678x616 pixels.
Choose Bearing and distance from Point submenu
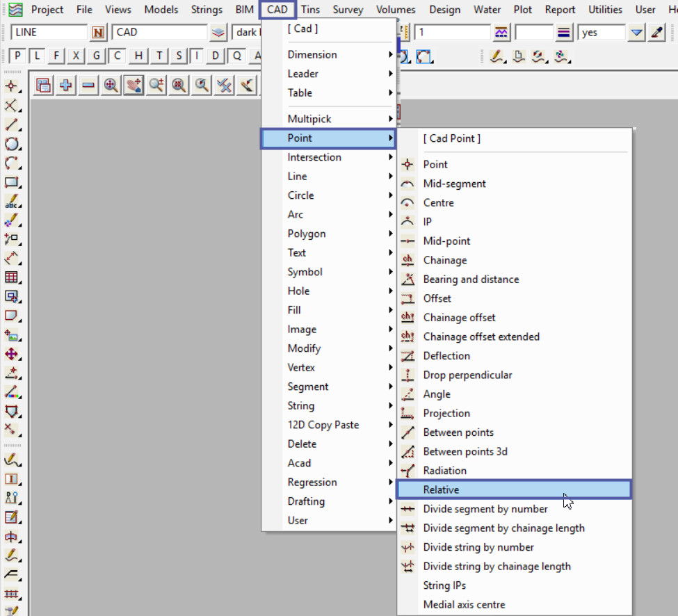click(x=471, y=279)
